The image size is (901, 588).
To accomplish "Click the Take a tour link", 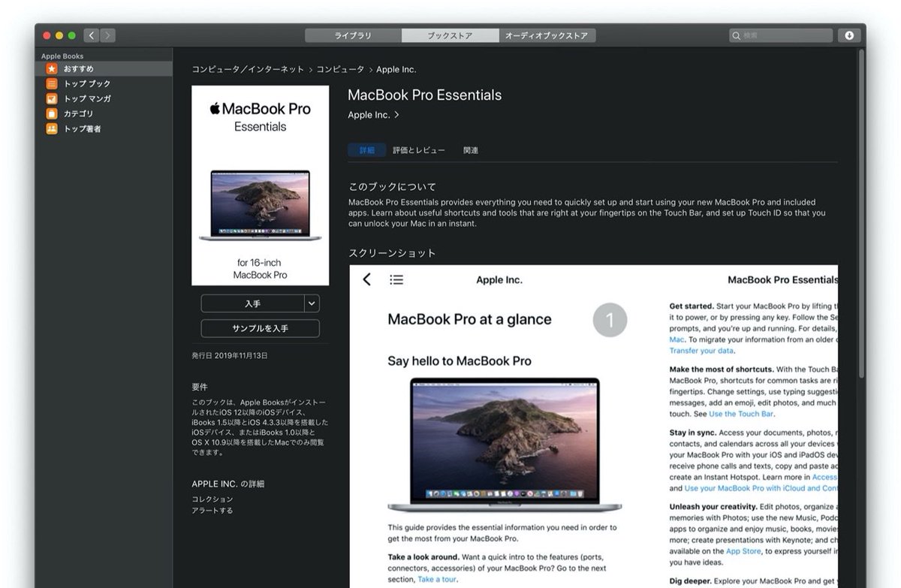I will tap(436, 579).
